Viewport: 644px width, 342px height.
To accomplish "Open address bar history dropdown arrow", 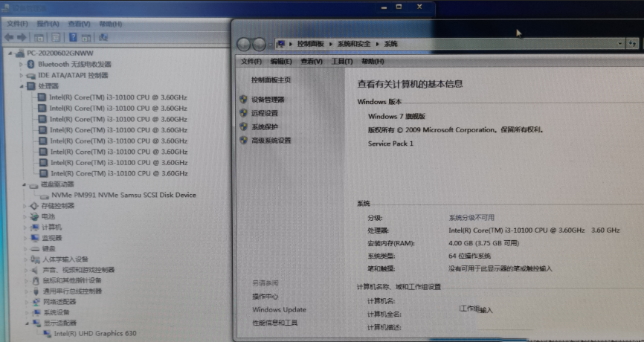I will 619,44.
